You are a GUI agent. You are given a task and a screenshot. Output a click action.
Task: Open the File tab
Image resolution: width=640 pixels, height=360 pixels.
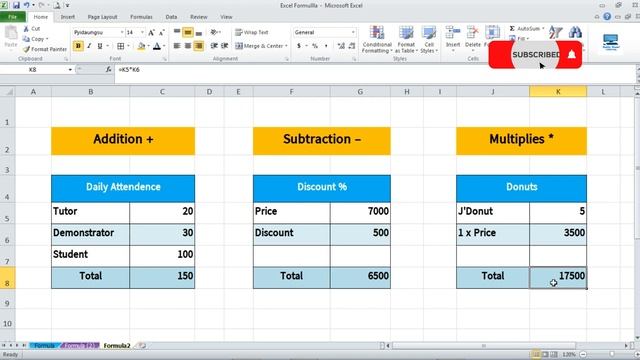13,17
